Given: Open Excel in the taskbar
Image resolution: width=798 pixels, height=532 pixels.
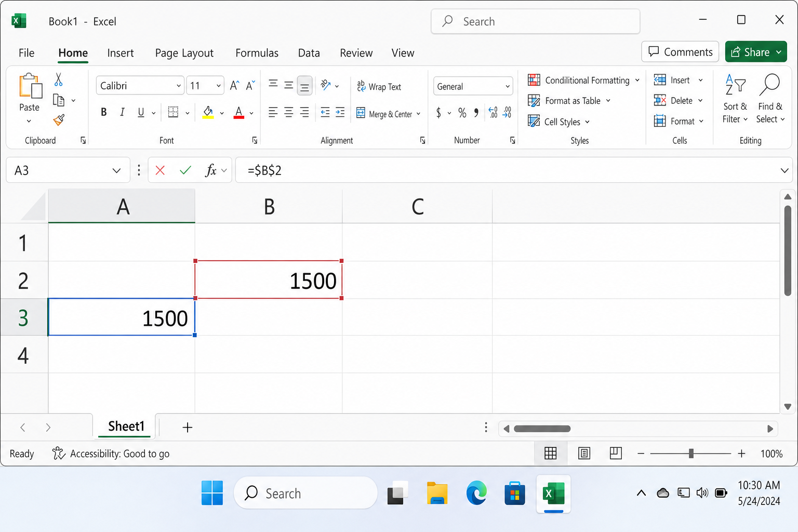Looking at the screenshot, I should pyautogui.click(x=554, y=494).
